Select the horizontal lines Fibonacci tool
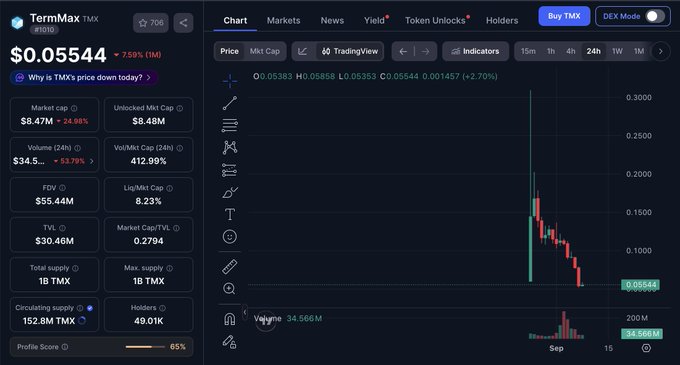This screenshot has height=365, width=680. click(x=230, y=125)
